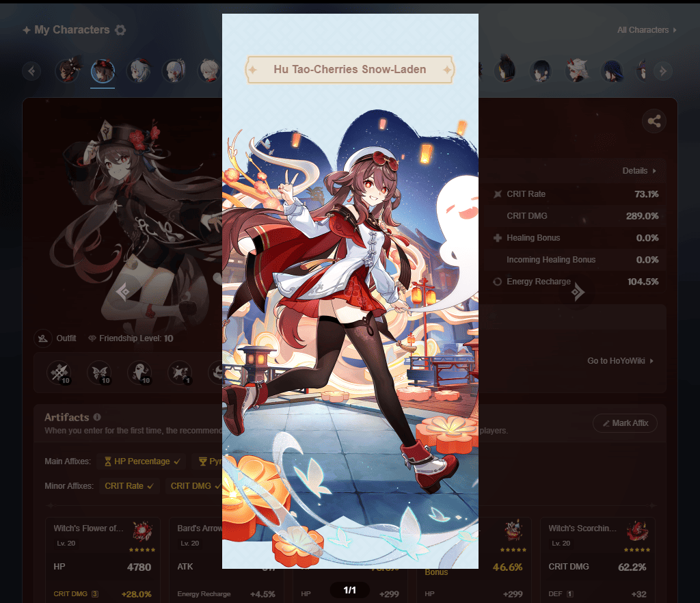Open the Witch's Flower of... artifact card

tap(103, 560)
